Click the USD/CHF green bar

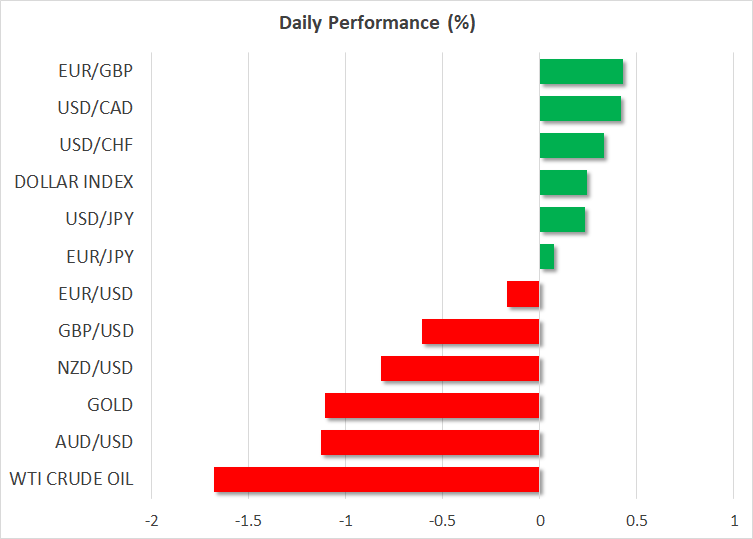[571, 146]
